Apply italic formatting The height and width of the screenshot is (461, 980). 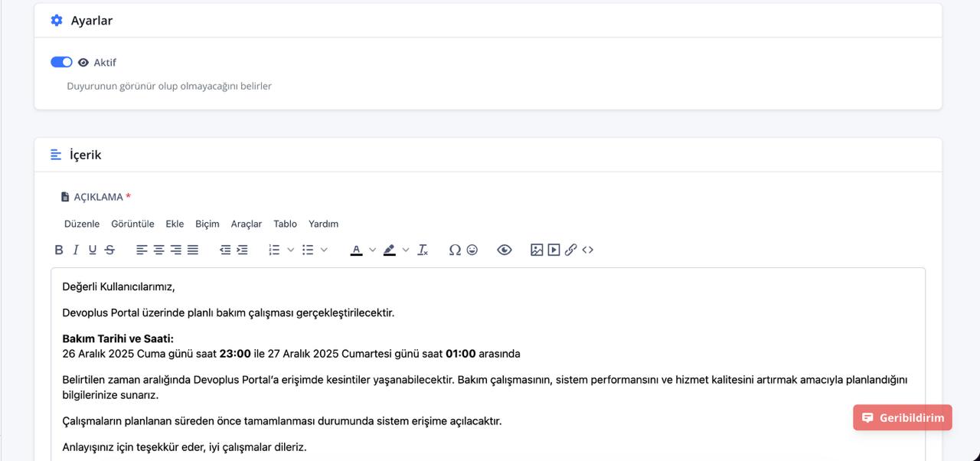[76, 250]
